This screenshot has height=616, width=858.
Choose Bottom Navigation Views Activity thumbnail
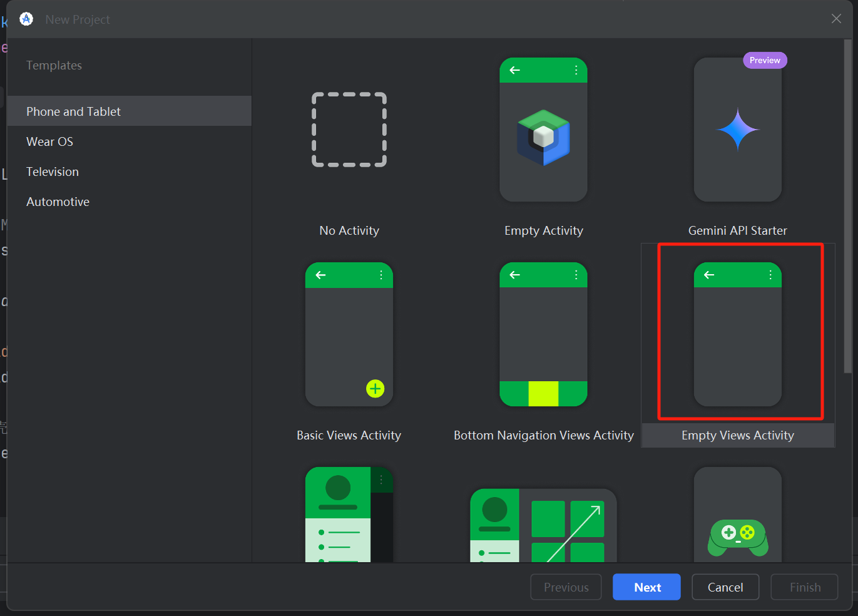coord(543,334)
